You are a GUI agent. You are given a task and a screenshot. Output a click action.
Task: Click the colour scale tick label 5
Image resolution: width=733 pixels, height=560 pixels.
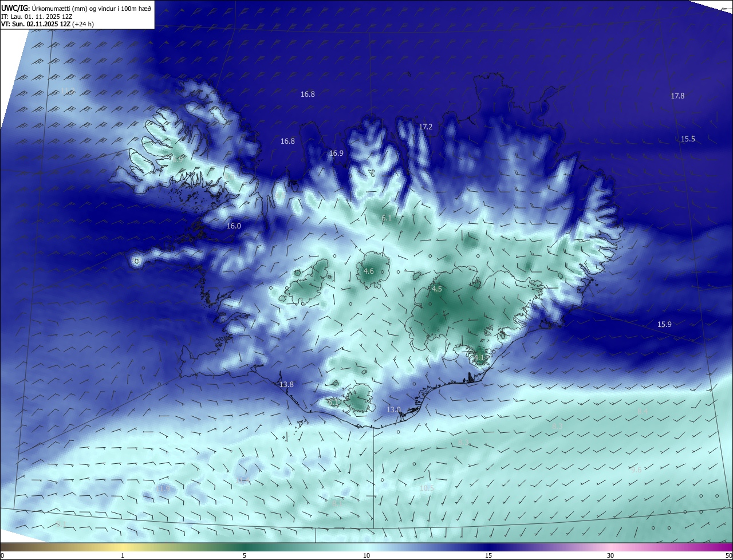point(245,555)
